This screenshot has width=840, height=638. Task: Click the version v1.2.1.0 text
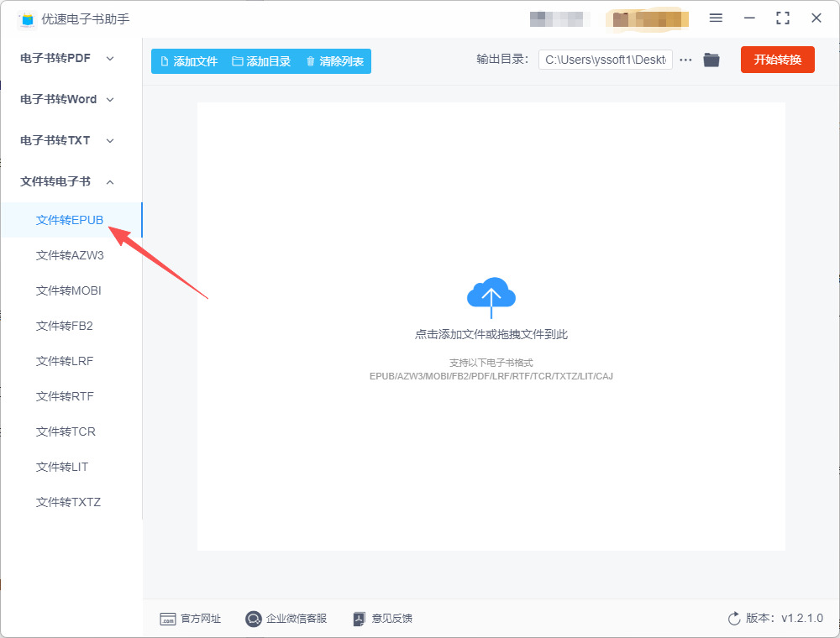point(785,618)
